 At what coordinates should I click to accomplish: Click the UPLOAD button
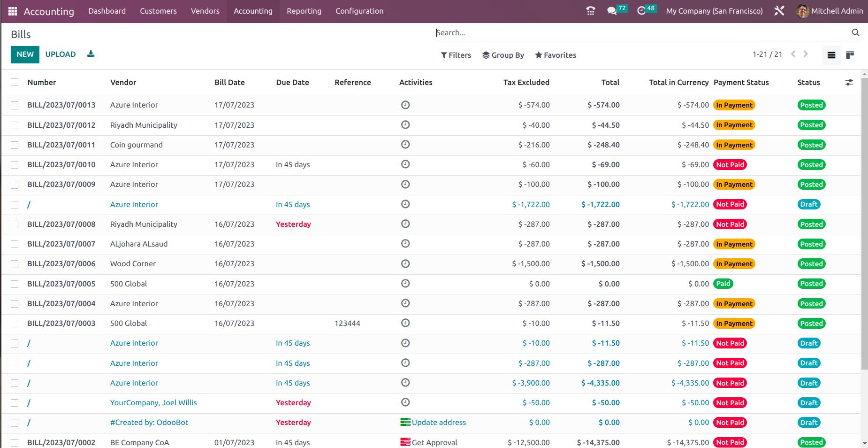[60, 54]
